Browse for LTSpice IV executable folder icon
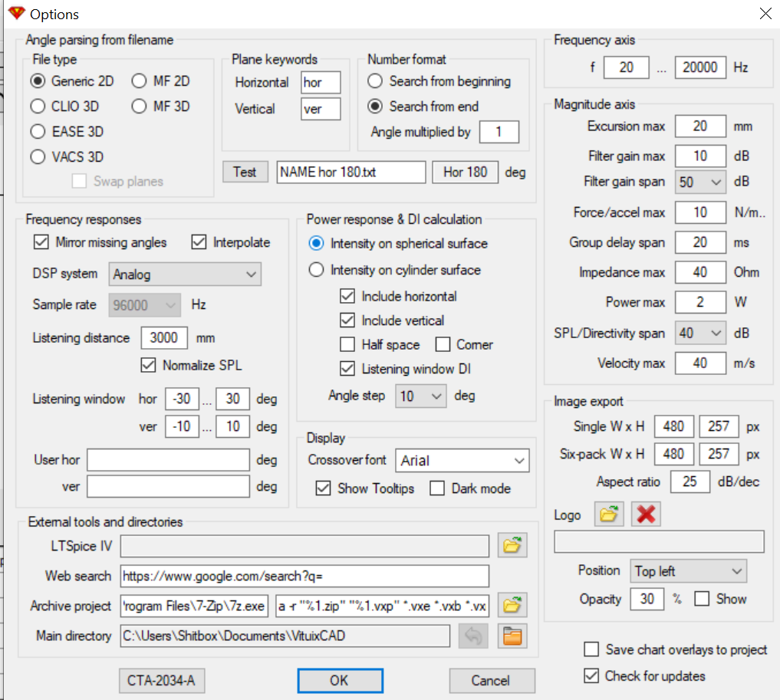Image resolution: width=780 pixels, height=700 pixels. click(x=512, y=545)
